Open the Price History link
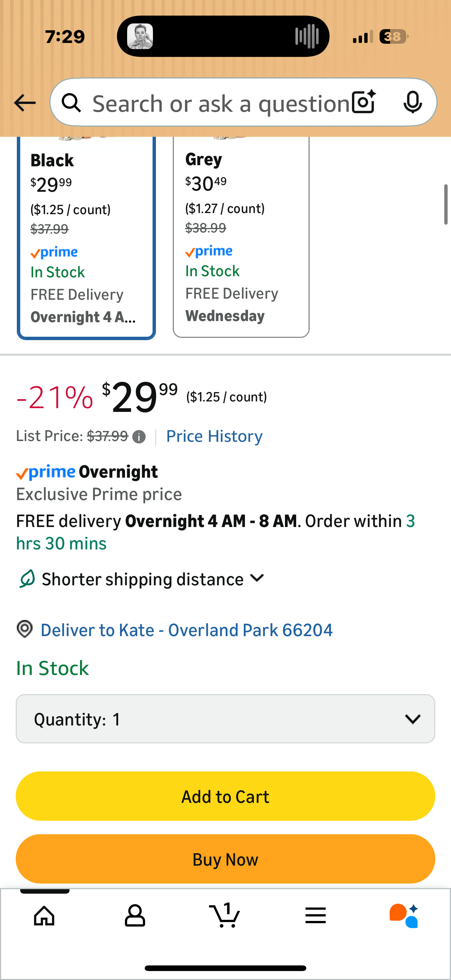451x980 pixels. [214, 436]
